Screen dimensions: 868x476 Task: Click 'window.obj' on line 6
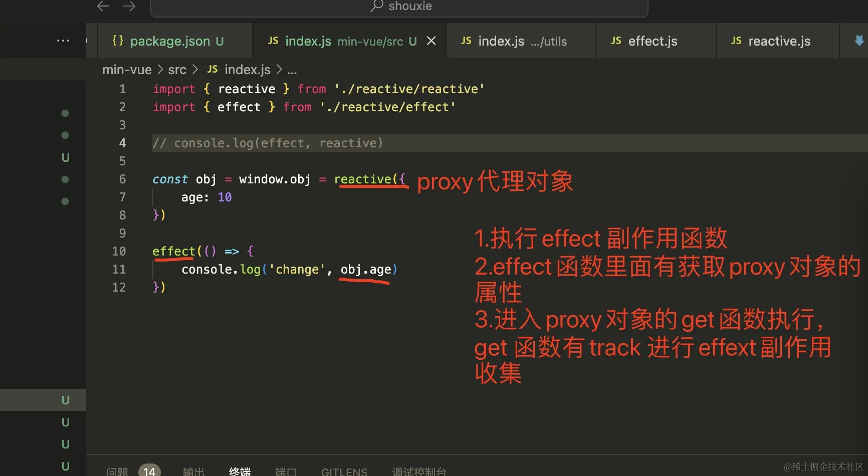tap(275, 179)
